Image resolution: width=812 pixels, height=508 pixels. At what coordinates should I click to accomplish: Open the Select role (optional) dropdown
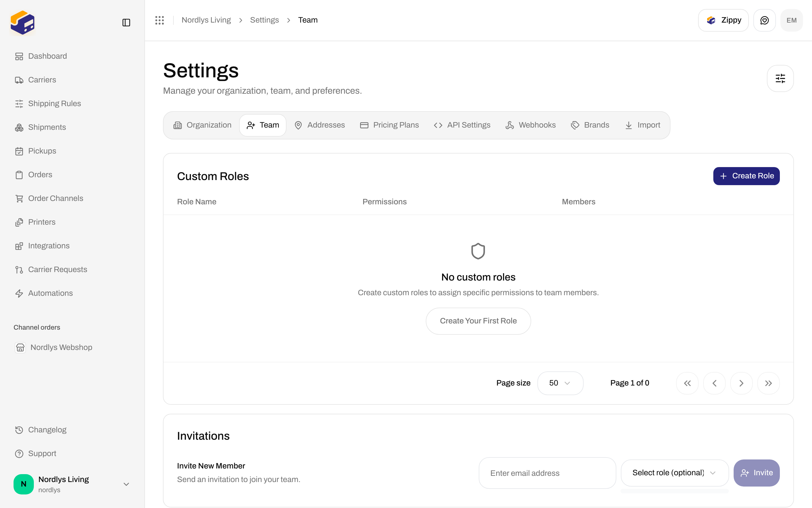(674, 473)
